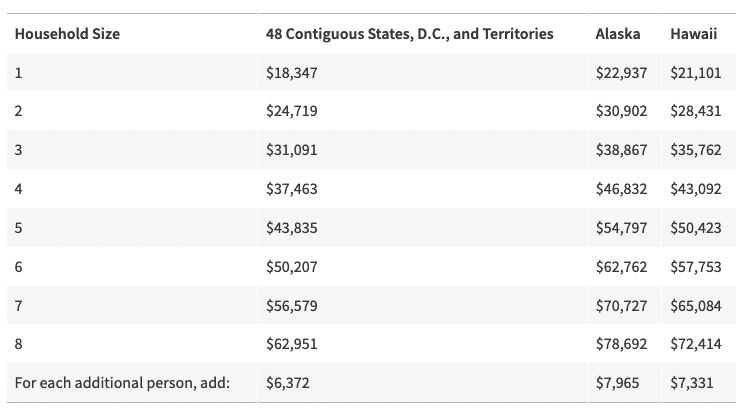Click the Alaska column header
This screenshot has width=745, height=414.
click(x=617, y=34)
